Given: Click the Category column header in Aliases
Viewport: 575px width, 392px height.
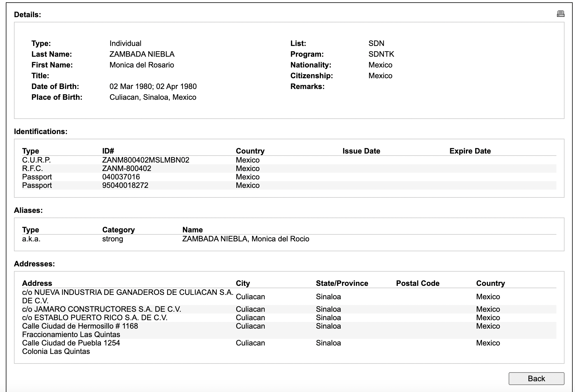Looking at the screenshot, I should click(118, 230).
